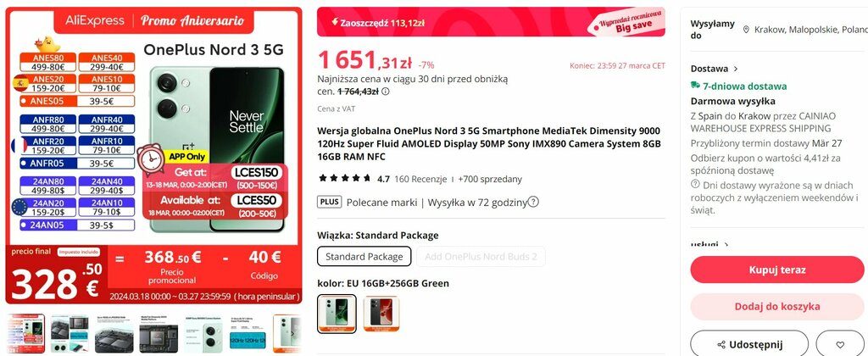The width and height of the screenshot is (868, 356).
Task: Click the green 7-dniowa dostawa truck icon
Action: (695, 86)
